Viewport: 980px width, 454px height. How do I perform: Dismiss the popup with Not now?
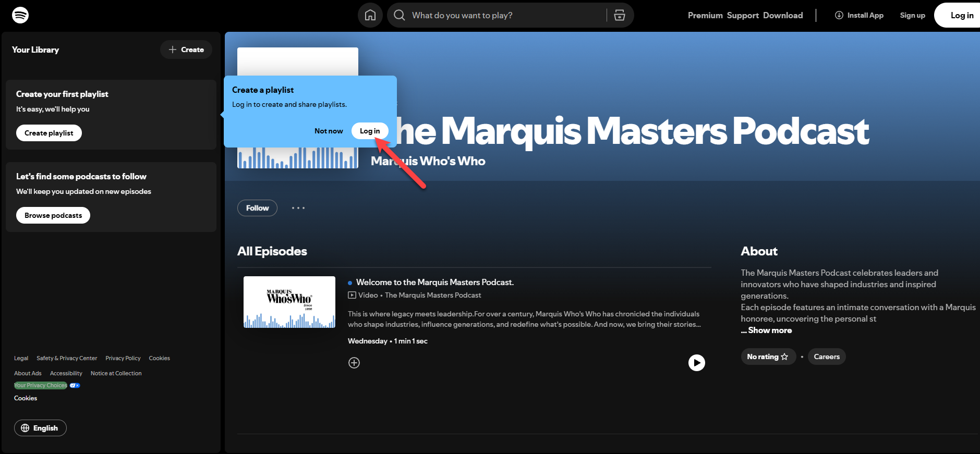[x=329, y=131]
